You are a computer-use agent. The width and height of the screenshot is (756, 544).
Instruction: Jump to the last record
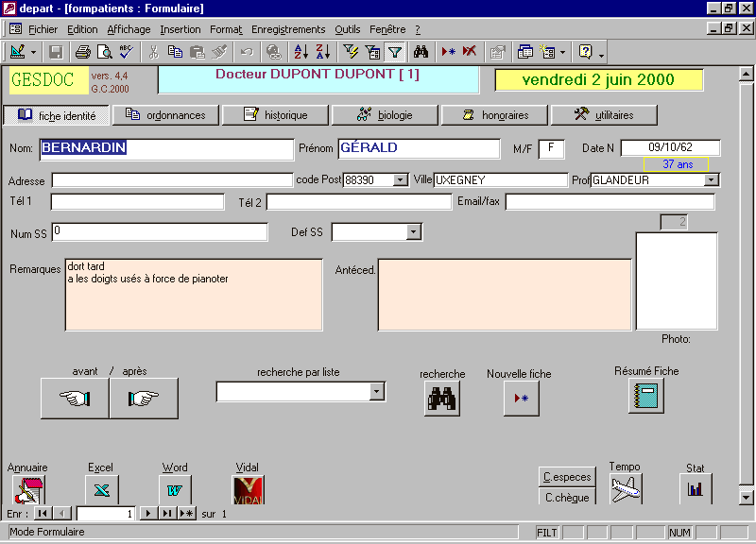point(167,514)
